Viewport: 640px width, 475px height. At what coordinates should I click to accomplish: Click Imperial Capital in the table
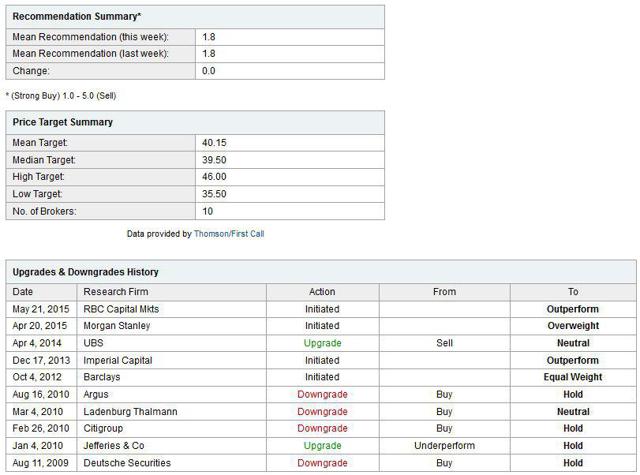click(118, 361)
